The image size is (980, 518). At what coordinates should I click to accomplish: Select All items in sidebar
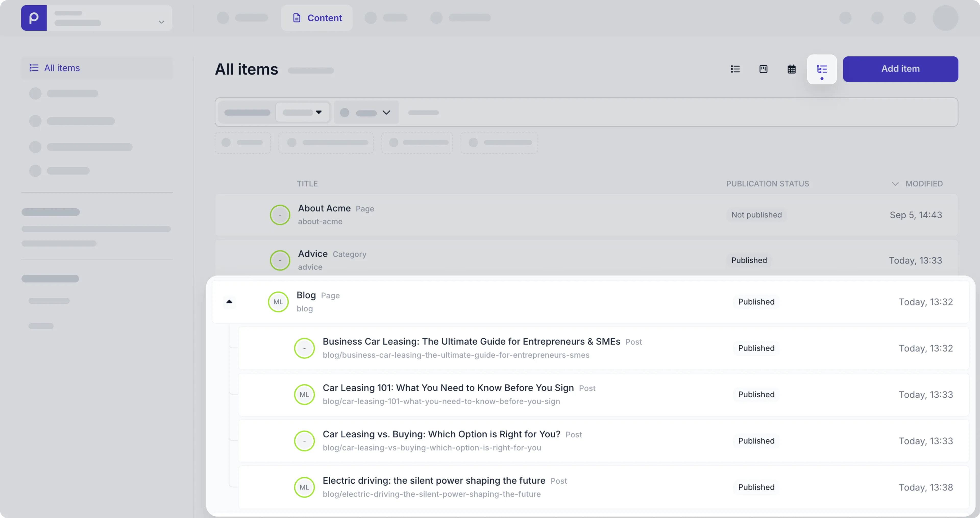(x=62, y=68)
